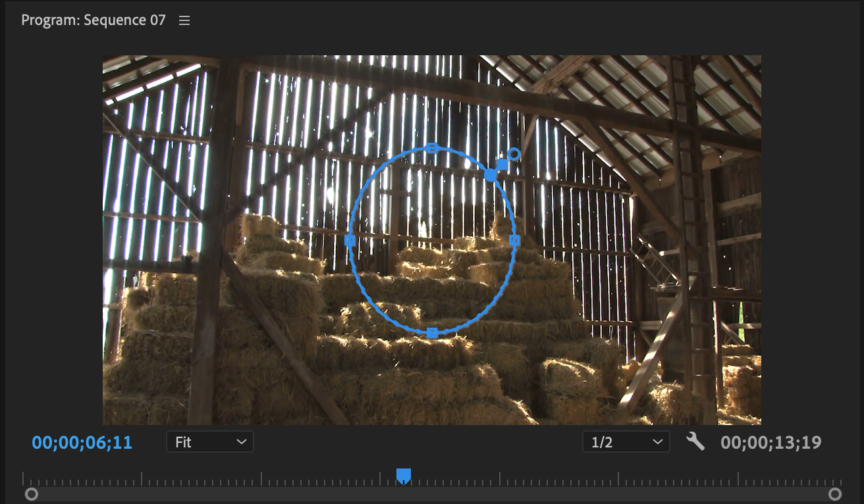Image resolution: width=864 pixels, height=504 pixels.
Task: Click the right handle of zoom scroll bar
Action: pos(835,494)
